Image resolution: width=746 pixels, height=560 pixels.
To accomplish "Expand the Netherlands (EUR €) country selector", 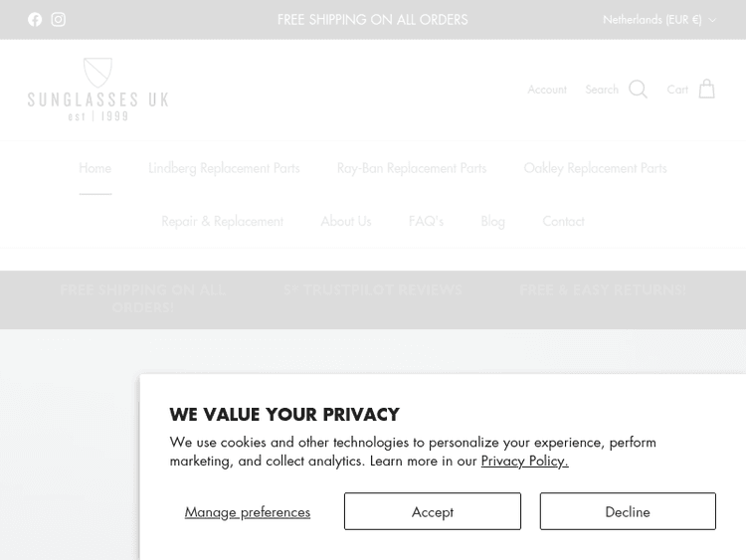I will click(x=658, y=20).
